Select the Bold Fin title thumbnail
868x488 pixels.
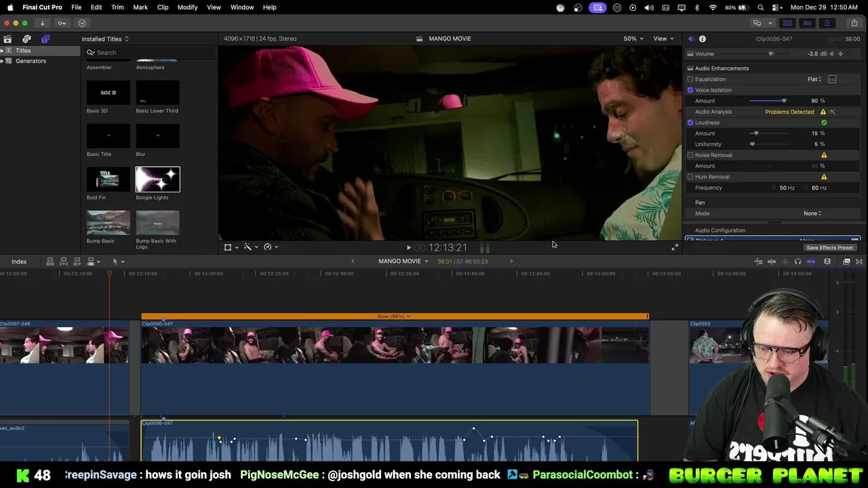tap(108, 180)
